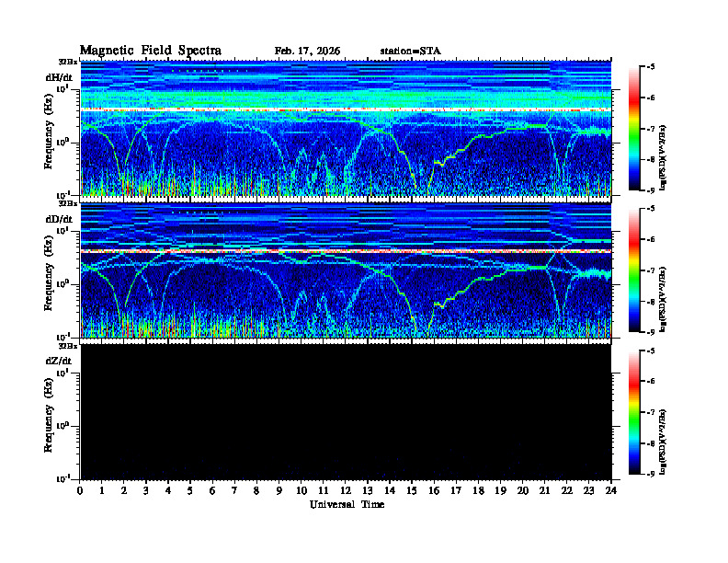Click the log PSD label beside dH/dt color bar
This screenshot has width=728, height=563.
(x=664, y=157)
